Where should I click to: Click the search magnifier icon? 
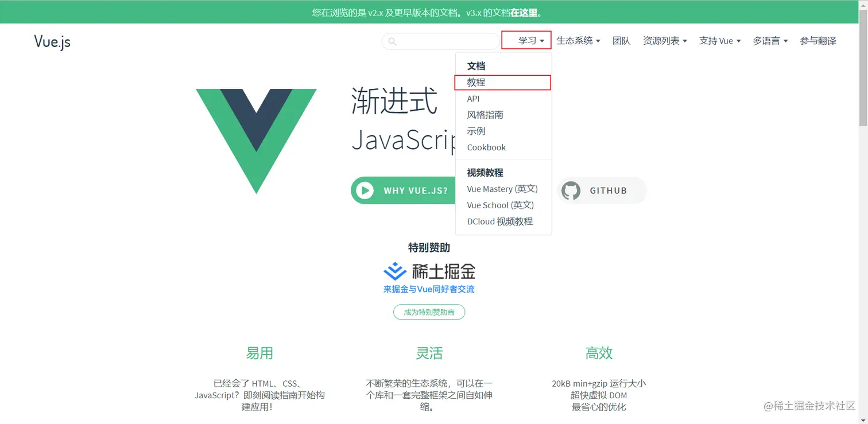tap(392, 41)
